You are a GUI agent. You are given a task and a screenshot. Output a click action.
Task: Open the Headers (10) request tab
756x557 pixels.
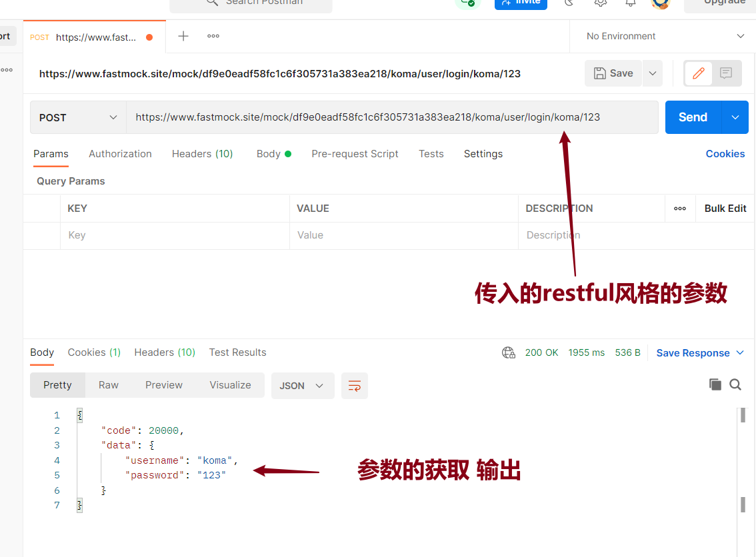[x=203, y=154]
